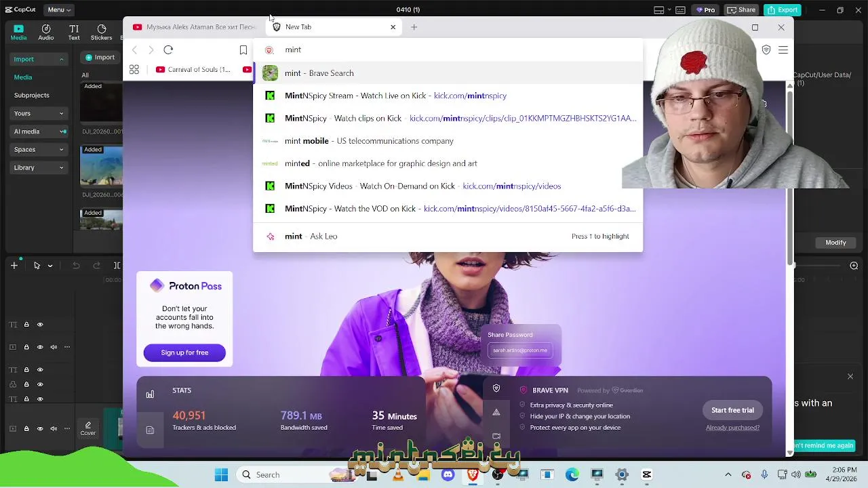The height and width of the screenshot is (488, 868).
Task: Select the pointer tool in CapCut timeline
Action: pos(37,265)
